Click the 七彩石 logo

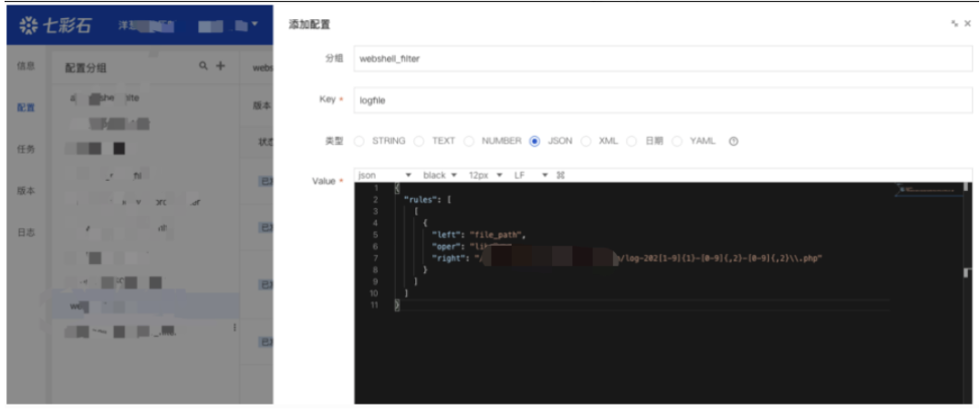click(x=56, y=25)
